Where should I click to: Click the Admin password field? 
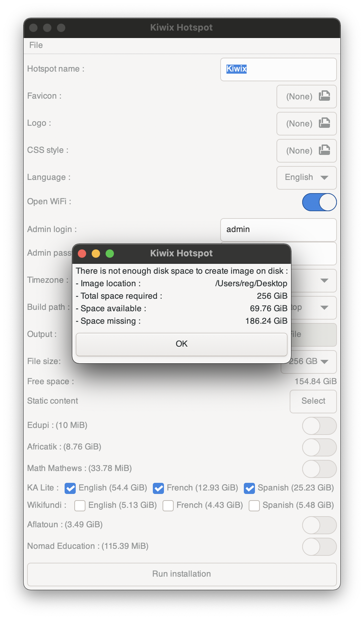coord(314,254)
